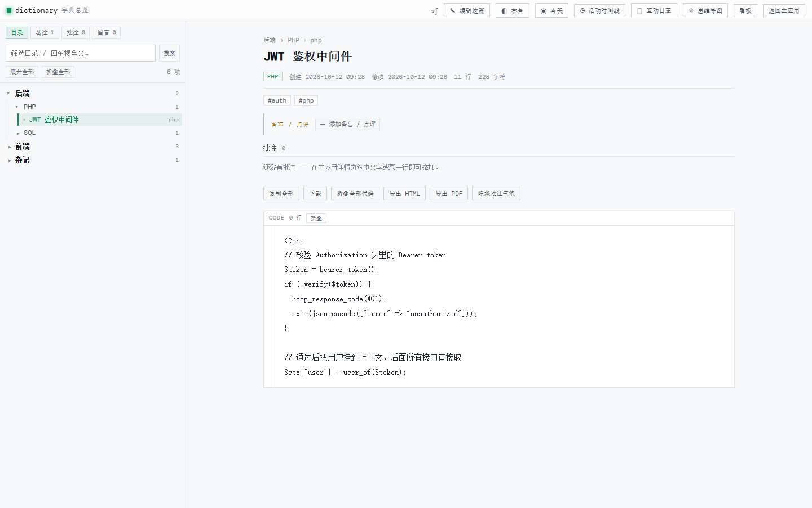812x508 pixels.
Task: Click 折叠全部 in the sidebar
Action: click(x=58, y=72)
